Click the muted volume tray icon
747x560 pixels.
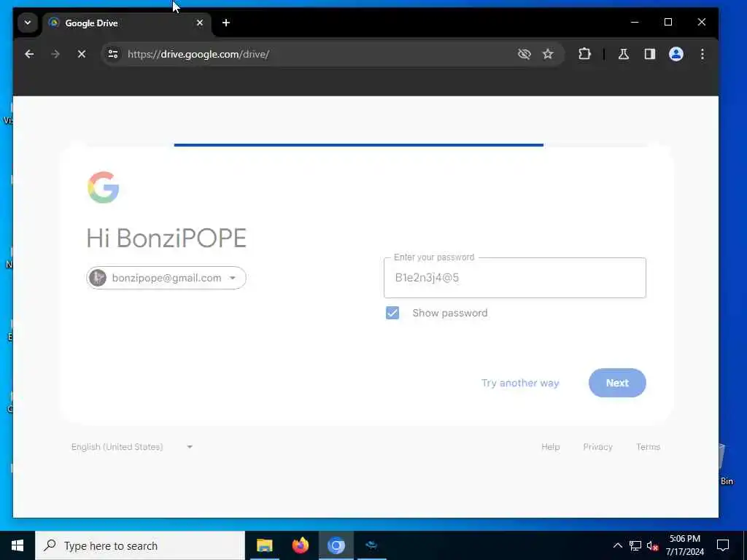653,545
